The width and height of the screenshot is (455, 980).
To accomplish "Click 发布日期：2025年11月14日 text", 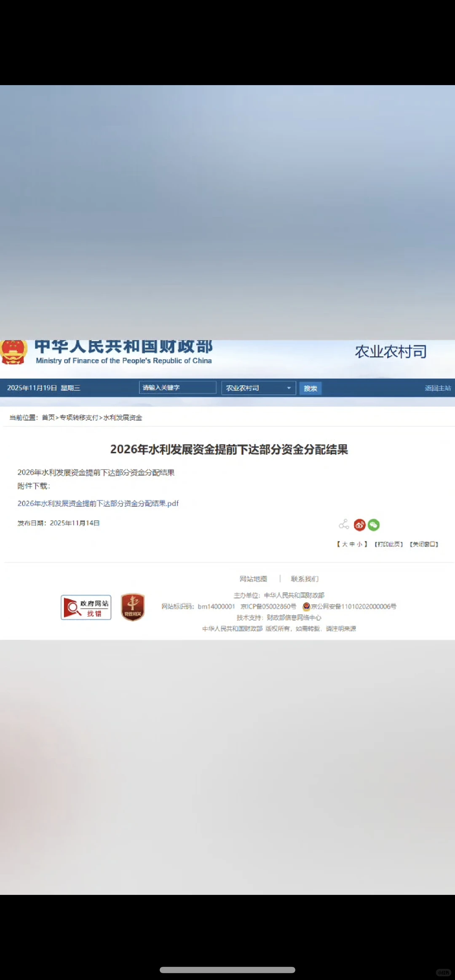I will pyautogui.click(x=59, y=523).
